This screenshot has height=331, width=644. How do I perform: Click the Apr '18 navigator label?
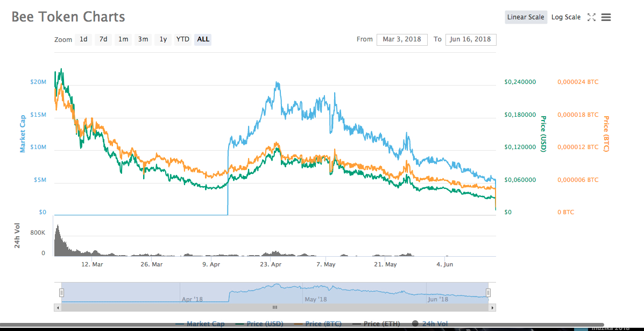pos(193,299)
